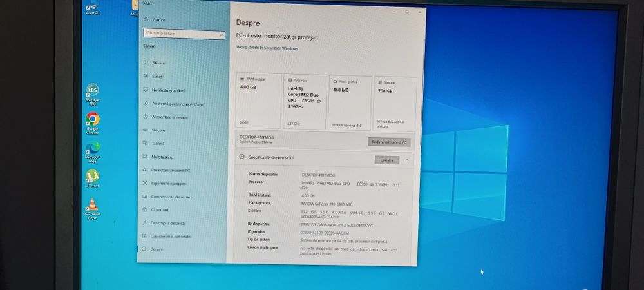Click the drive icon beside sidebar Stocare
Screen dimensions: 644x290
click(145, 130)
